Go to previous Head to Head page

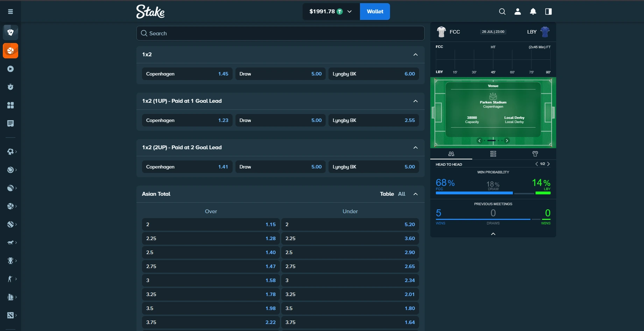click(x=537, y=164)
